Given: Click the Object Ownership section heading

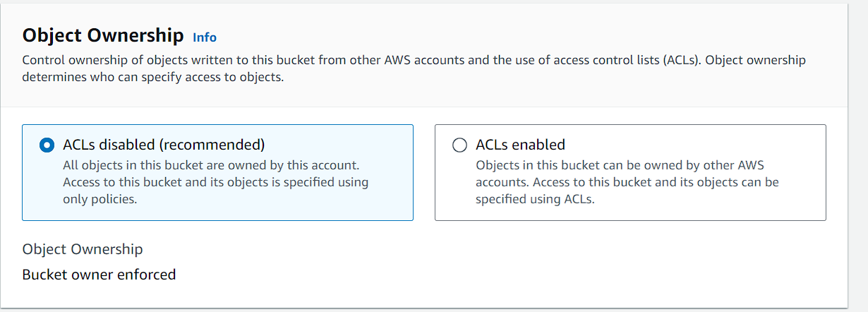Looking at the screenshot, I should pyautogui.click(x=103, y=36).
